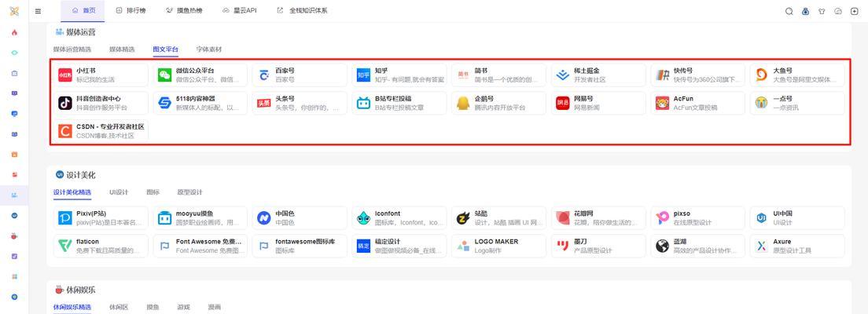
Task: Open the 墨刀 prototype design card
Action: click(x=598, y=246)
